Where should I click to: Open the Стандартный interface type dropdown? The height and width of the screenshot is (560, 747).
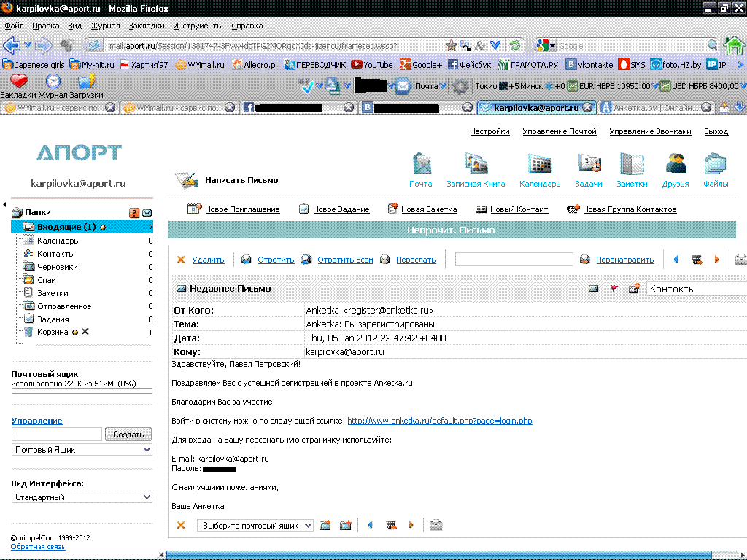[82, 497]
